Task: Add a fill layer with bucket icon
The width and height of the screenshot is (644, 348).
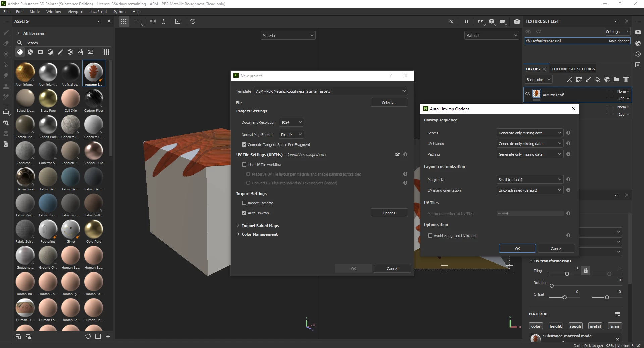Action: (598, 80)
